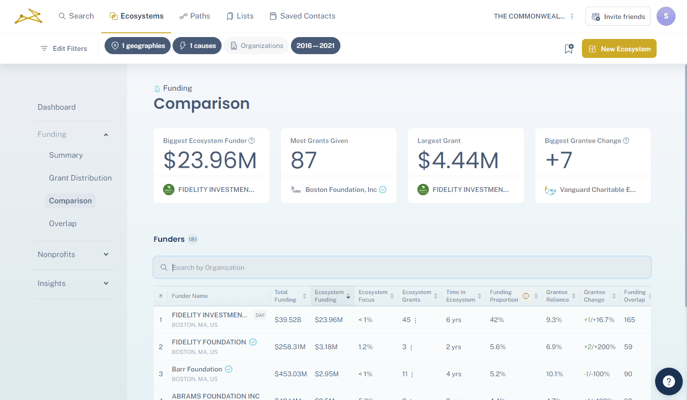Click the DAF tag on Fidelity Investments

point(260,315)
